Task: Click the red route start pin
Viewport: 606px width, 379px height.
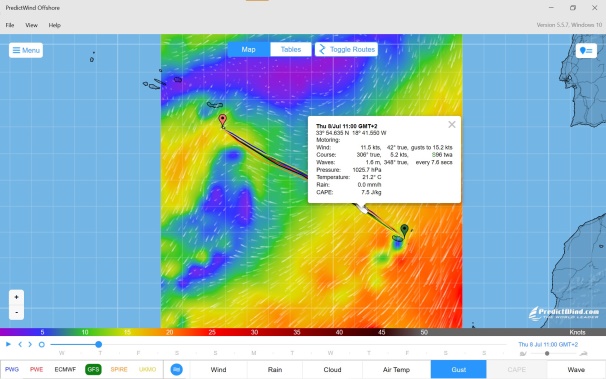Action: (223, 120)
